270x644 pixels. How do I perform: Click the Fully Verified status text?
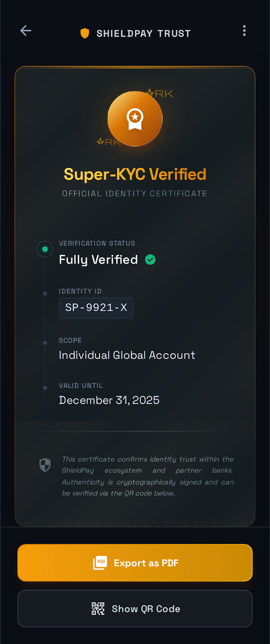pyautogui.click(x=98, y=260)
